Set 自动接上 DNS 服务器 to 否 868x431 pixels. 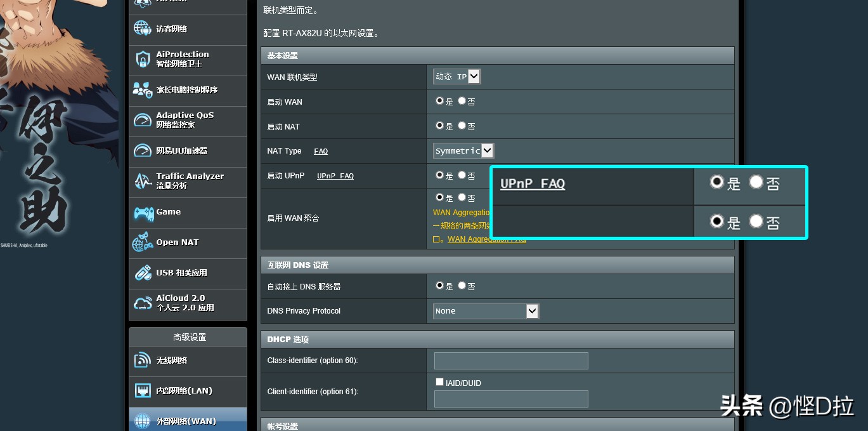tap(462, 286)
